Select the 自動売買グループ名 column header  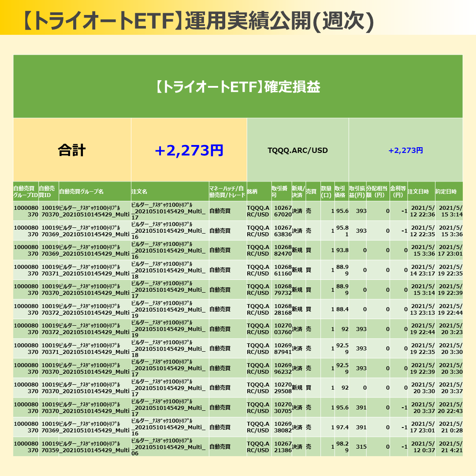tap(95, 192)
